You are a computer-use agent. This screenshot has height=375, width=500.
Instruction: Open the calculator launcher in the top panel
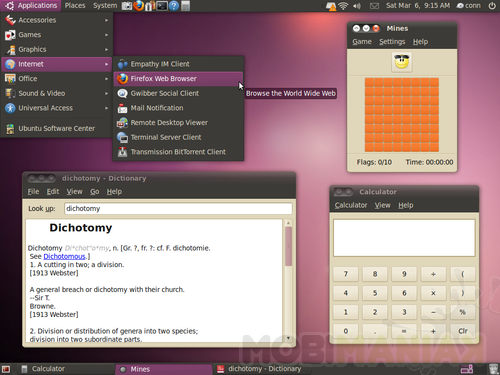(x=186, y=6)
